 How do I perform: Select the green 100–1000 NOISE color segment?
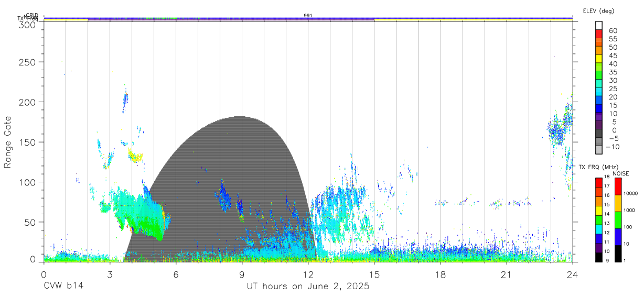coord(617,219)
